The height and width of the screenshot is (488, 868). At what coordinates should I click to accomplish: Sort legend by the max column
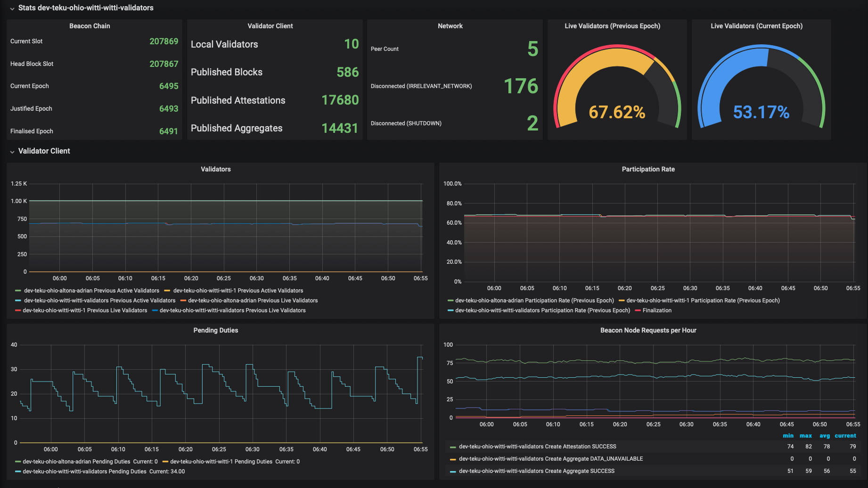805,436
